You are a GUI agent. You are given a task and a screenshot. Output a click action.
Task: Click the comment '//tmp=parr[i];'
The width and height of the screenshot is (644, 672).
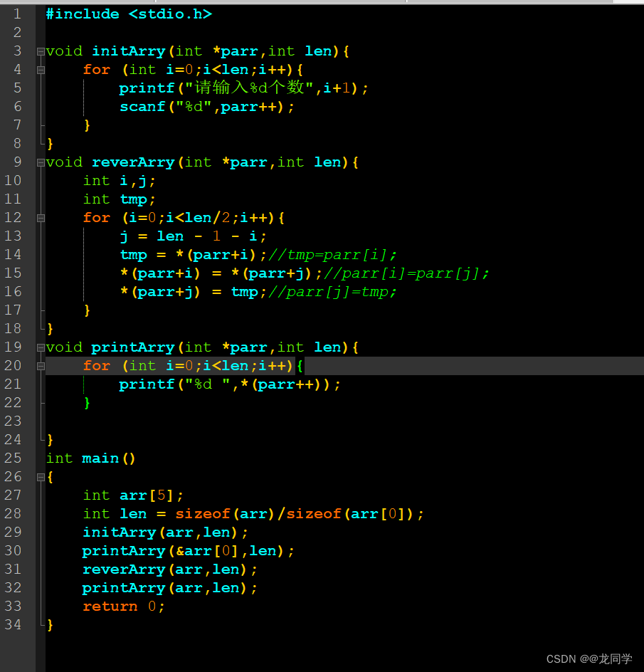pyautogui.click(x=332, y=255)
